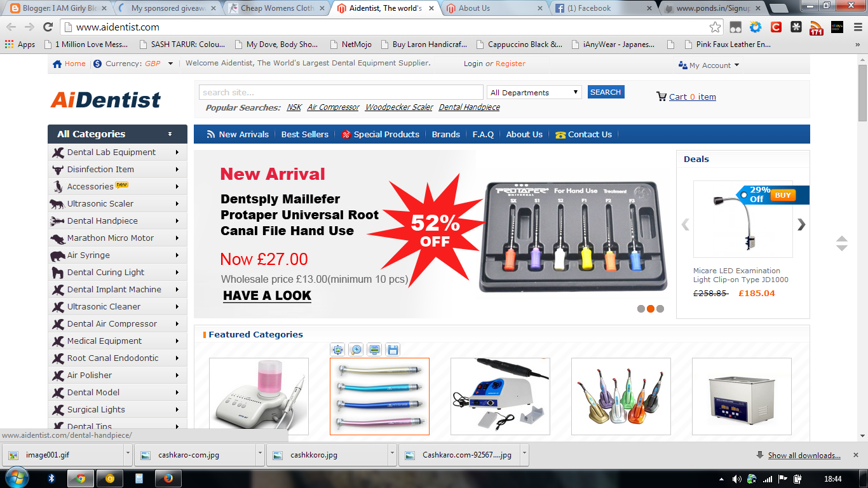This screenshot has width=868, height=488.
Task: Bookmark page with the star icon
Action: click(715, 27)
